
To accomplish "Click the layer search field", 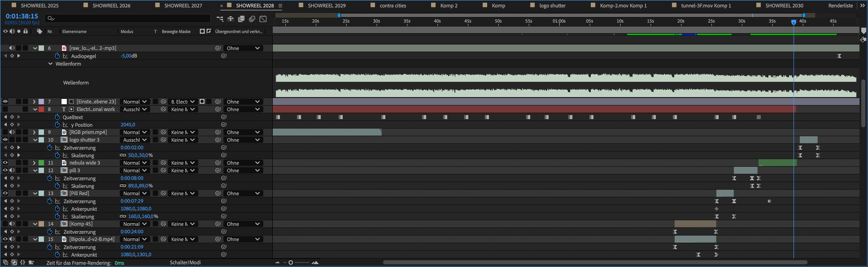I will click(128, 18).
